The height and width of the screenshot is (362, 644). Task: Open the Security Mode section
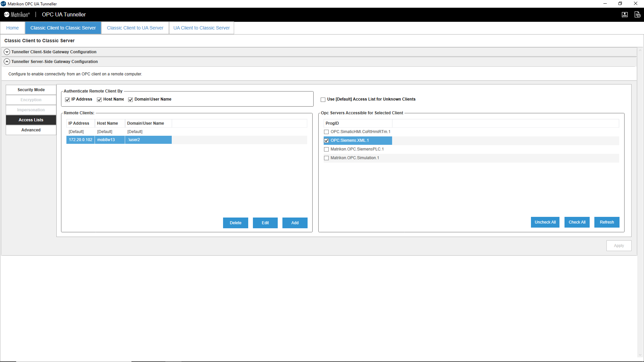tap(31, 90)
